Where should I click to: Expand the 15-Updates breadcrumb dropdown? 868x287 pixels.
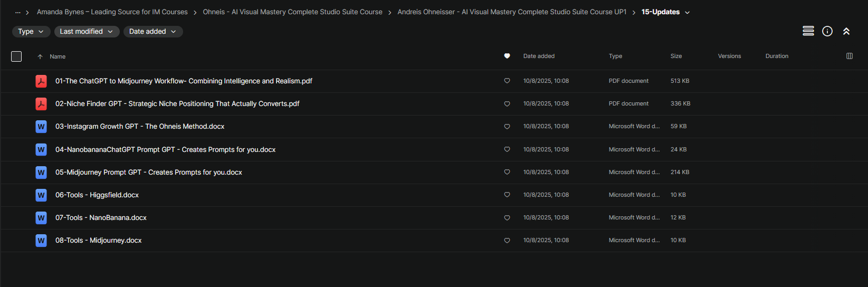coord(687,13)
